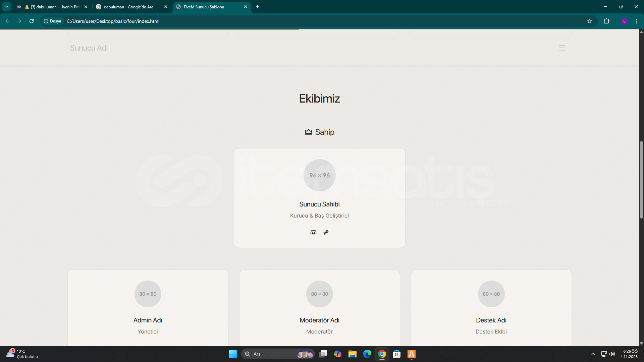Open File Explorer from taskbar
644x362 pixels.
(352, 354)
